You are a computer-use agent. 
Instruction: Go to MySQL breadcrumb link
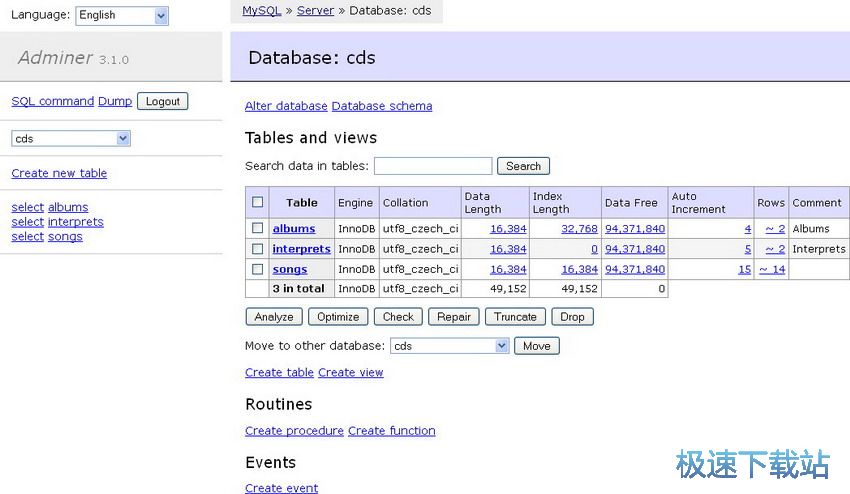pyautogui.click(x=262, y=10)
